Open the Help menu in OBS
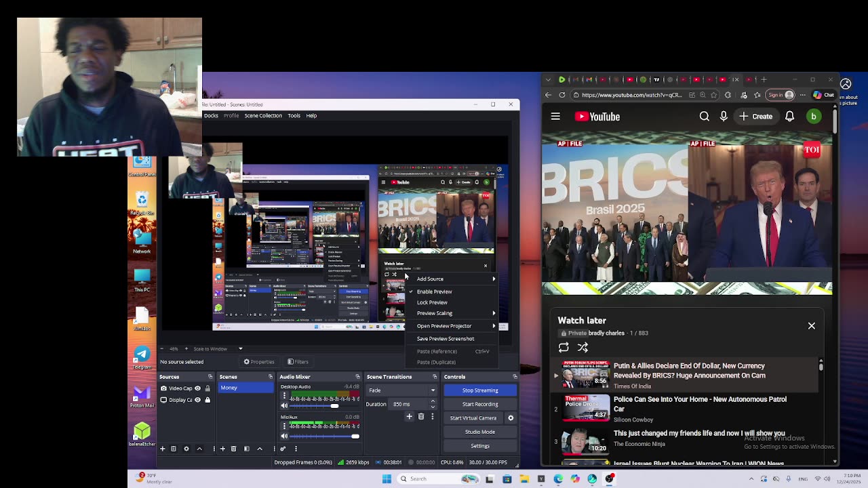This screenshot has height=488, width=868. pyautogui.click(x=311, y=115)
